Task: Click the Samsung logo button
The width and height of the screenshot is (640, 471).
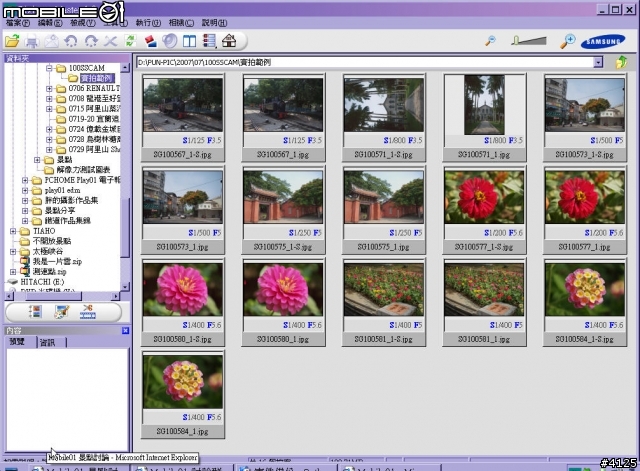Action: [603, 41]
